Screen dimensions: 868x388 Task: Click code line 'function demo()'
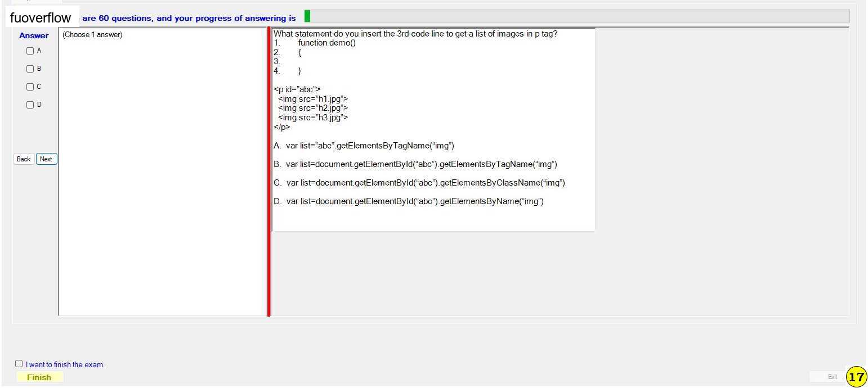pyautogui.click(x=327, y=43)
